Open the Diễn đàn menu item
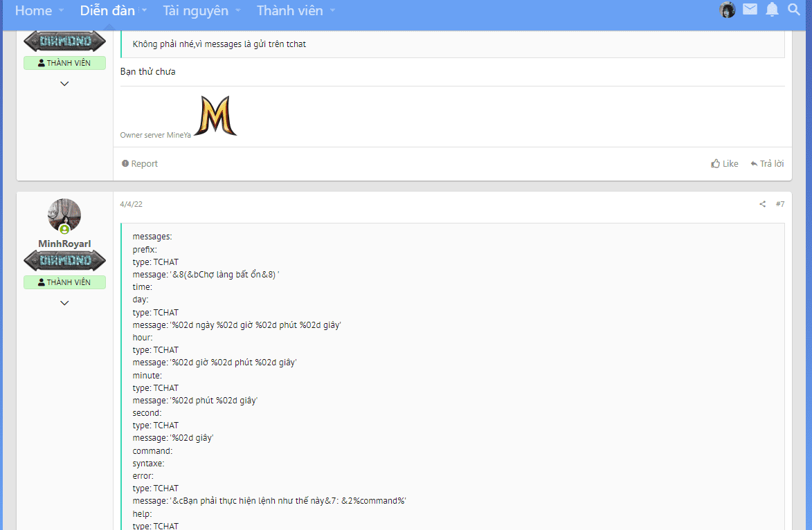Screen dimensions: 812x530 click(x=107, y=10)
